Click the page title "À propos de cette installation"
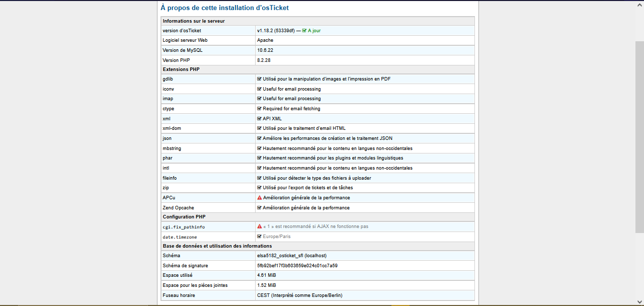 [224, 8]
